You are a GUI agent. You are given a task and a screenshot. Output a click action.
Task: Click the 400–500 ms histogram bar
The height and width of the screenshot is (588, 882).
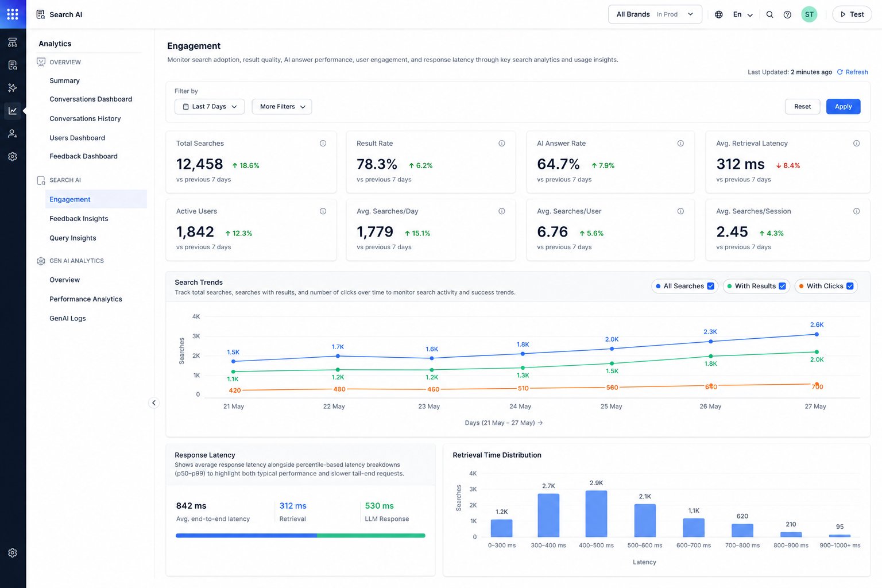(x=596, y=514)
